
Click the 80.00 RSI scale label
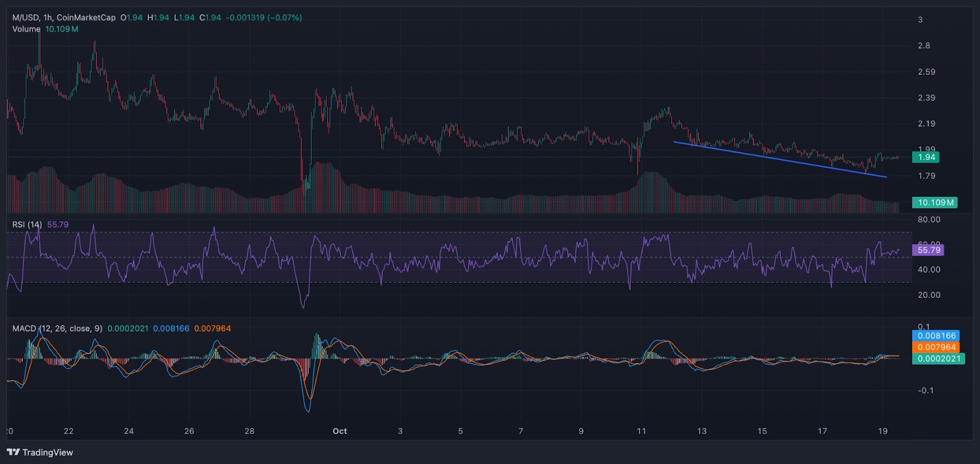pos(929,219)
